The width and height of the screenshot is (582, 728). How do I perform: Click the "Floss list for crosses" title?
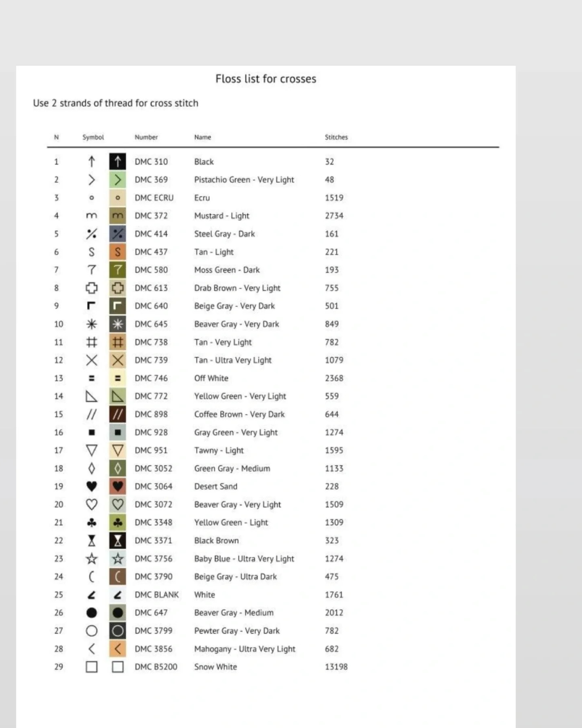click(x=266, y=79)
